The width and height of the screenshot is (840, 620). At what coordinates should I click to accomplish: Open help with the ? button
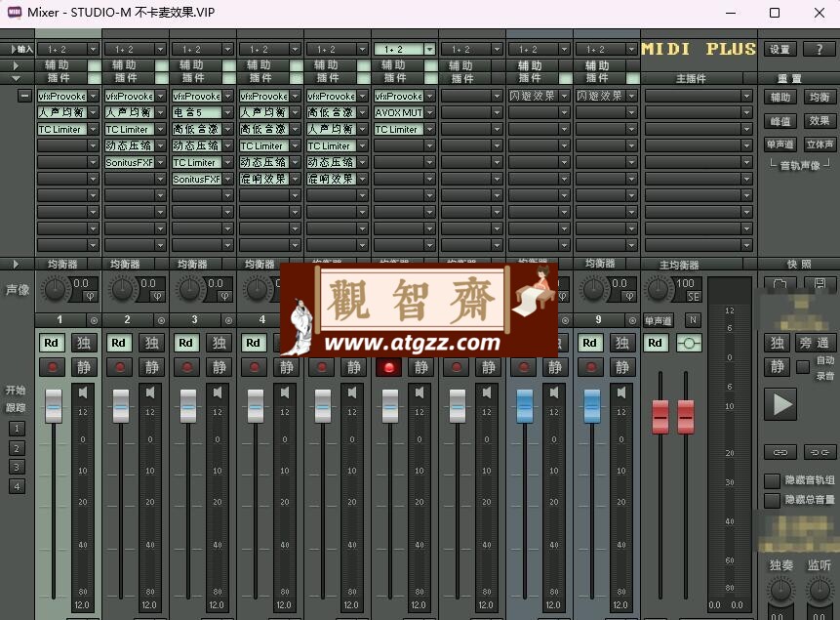(x=820, y=50)
